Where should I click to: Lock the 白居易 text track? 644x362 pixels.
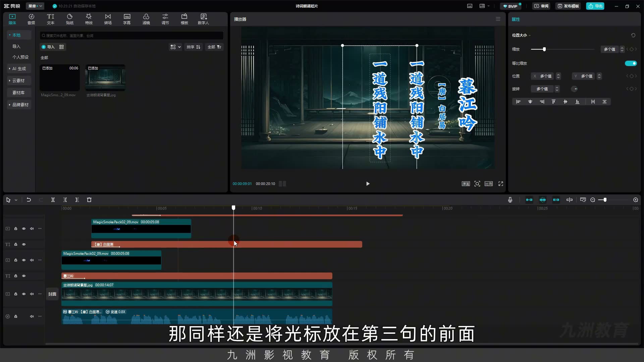point(16,244)
